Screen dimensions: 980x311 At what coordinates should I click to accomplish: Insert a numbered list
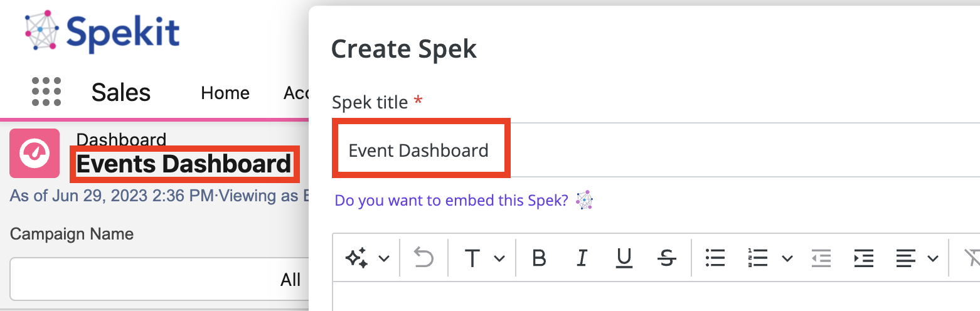[758, 258]
